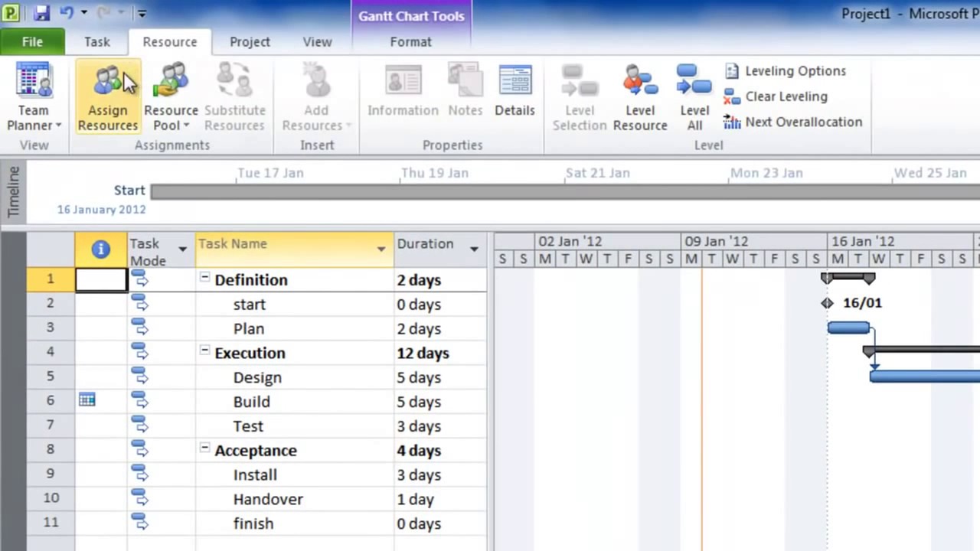
Task: Click the empty indicator cell in row 1
Action: (101, 280)
